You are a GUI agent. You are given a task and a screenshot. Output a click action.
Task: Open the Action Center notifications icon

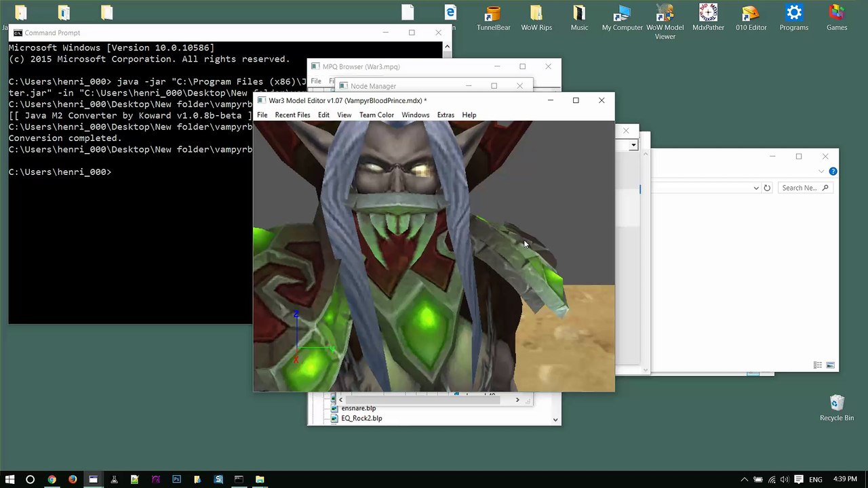(797, 479)
